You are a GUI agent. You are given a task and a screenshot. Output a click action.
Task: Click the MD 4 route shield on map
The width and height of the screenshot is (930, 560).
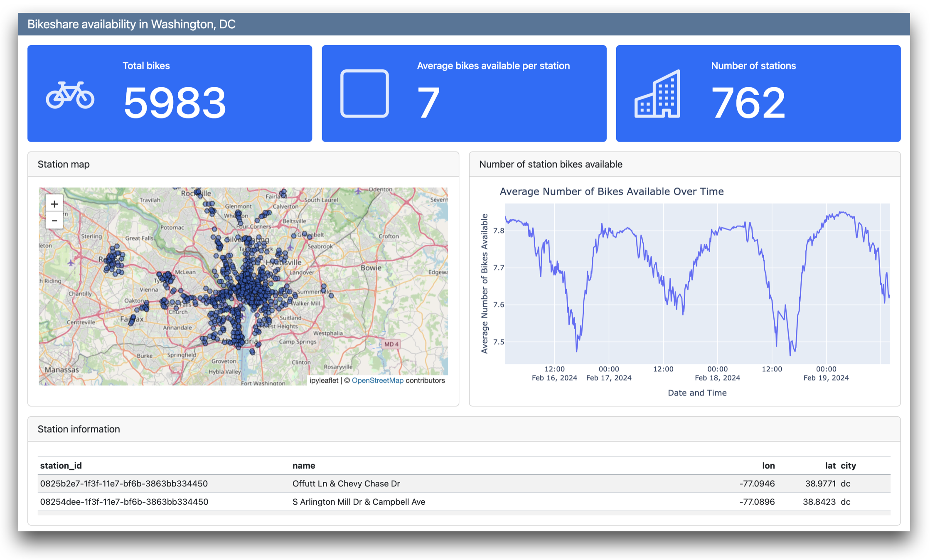click(x=391, y=344)
